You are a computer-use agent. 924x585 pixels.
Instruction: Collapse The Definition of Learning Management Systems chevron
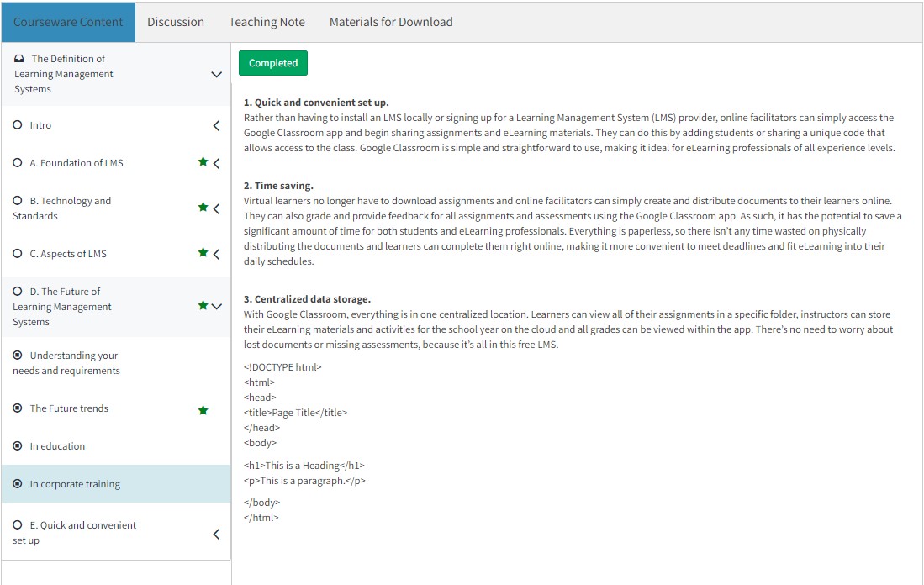click(x=216, y=75)
